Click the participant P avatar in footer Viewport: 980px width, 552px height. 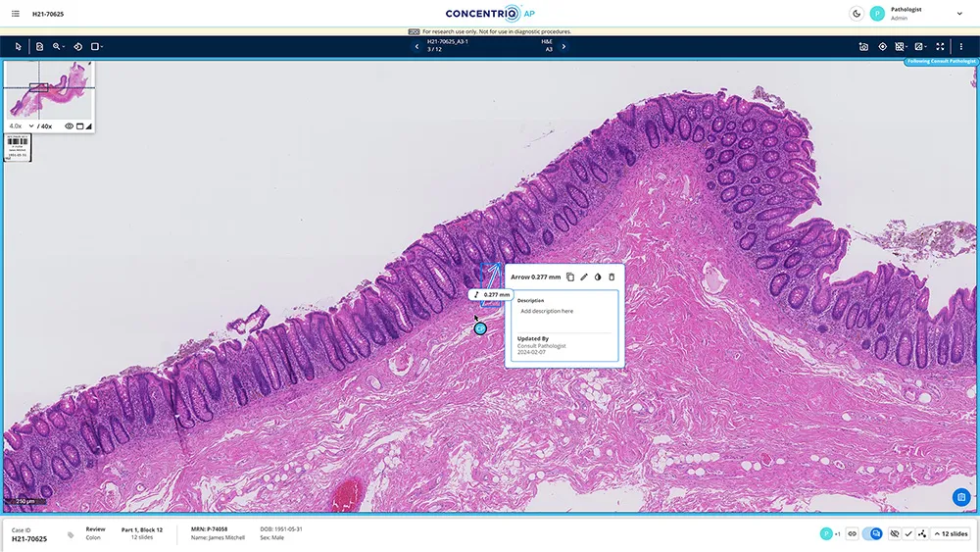pos(826,534)
